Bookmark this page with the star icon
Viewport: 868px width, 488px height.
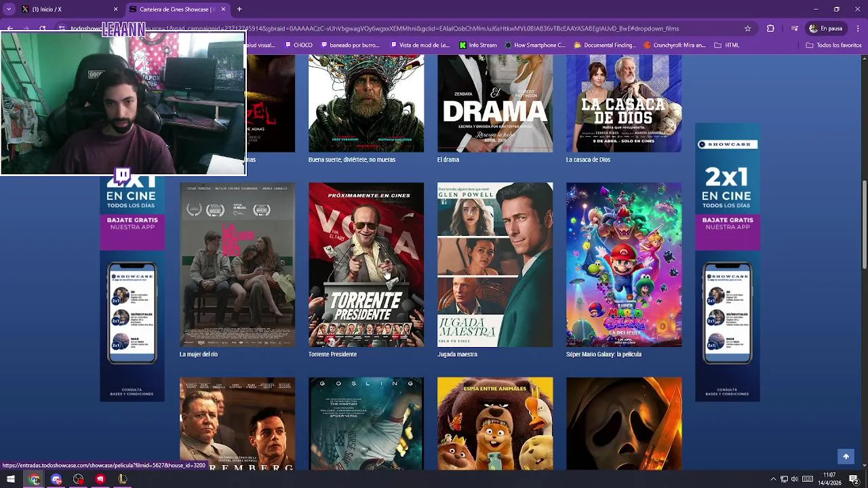pyautogui.click(x=748, y=28)
